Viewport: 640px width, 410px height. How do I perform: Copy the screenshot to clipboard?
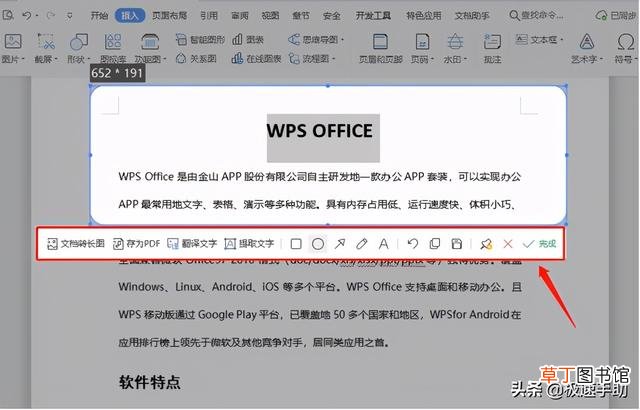click(435, 244)
